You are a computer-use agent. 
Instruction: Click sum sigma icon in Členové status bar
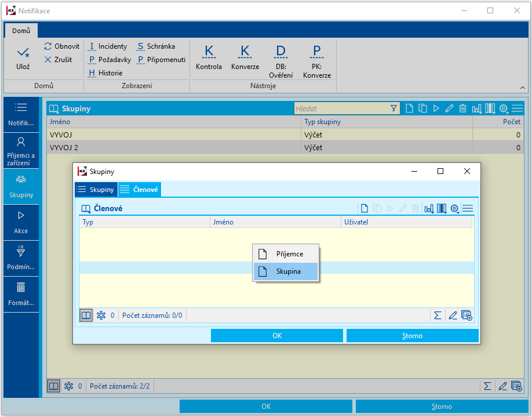438,316
